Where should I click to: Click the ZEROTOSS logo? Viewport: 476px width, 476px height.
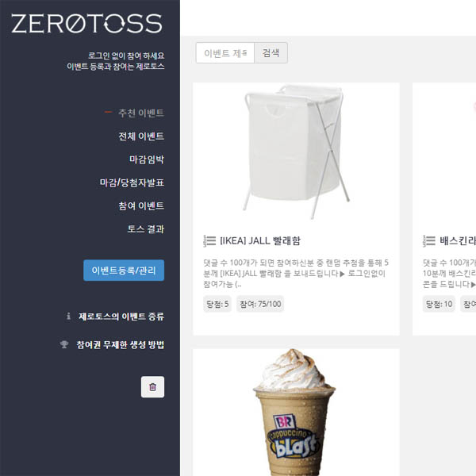[86, 23]
